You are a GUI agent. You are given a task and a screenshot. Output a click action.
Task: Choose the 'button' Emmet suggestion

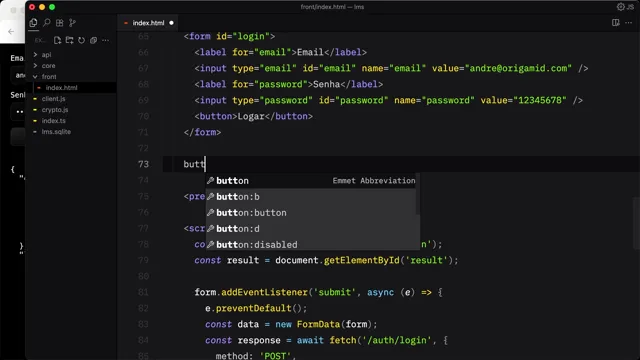tap(311, 180)
